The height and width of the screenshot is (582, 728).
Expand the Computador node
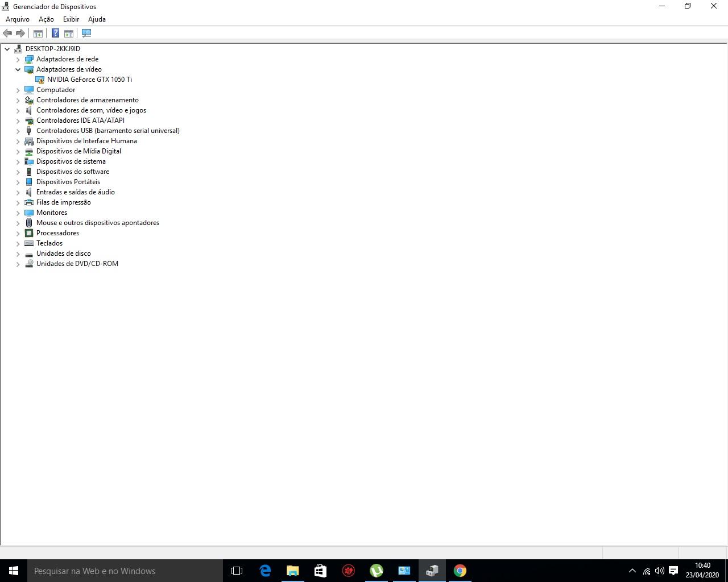18,90
